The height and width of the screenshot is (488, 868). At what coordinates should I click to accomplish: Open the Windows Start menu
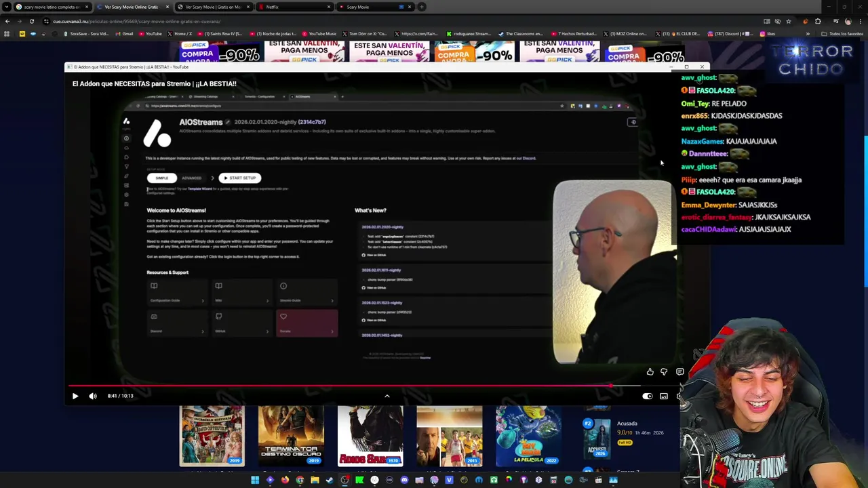click(x=255, y=480)
